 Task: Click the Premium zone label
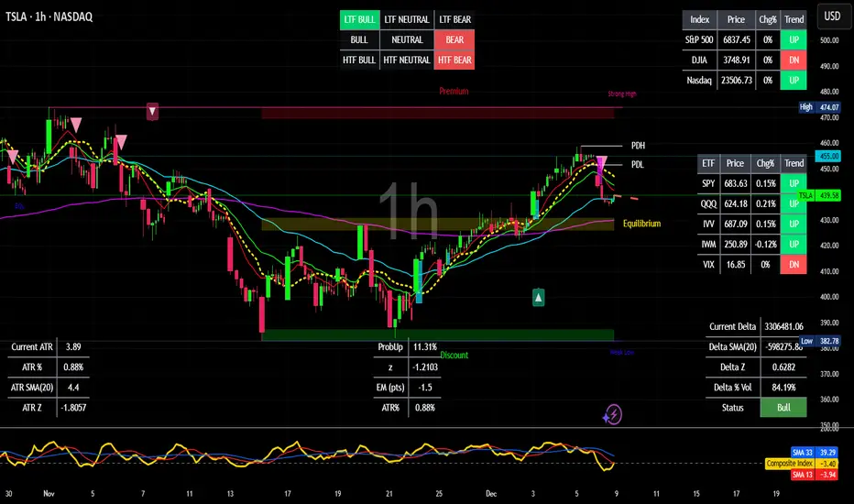click(x=454, y=91)
